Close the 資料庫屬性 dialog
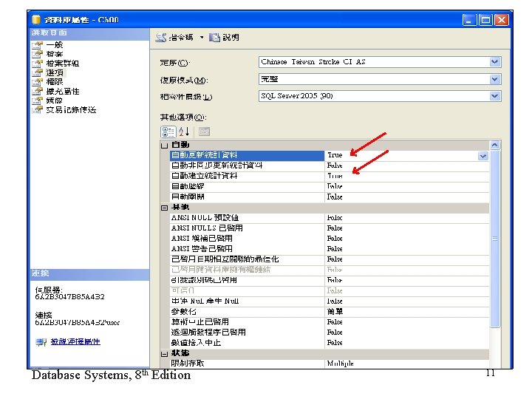The height and width of the screenshot is (399, 532). (502, 21)
